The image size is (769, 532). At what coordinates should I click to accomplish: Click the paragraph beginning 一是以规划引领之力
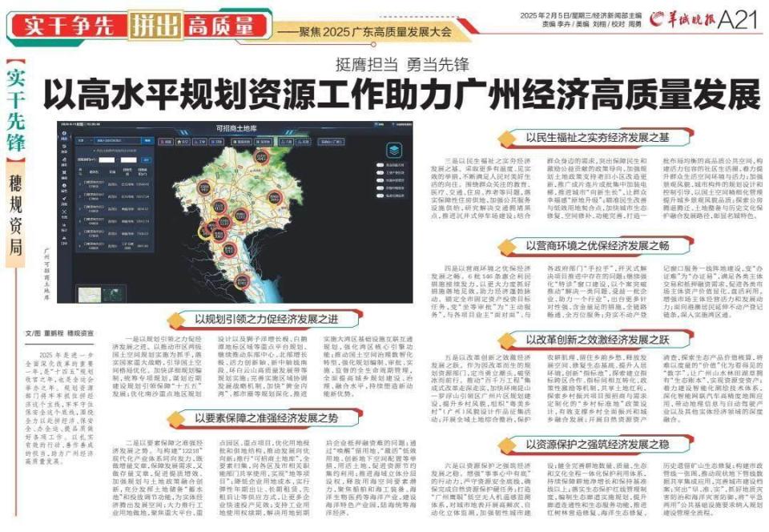tap(263, 366)
